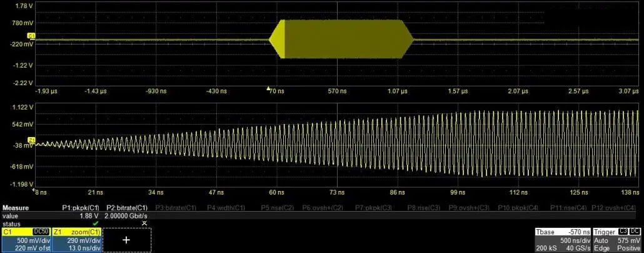The height and width of the screenshot is (253, 644).
Task: Click the C3 trigger source badge
Action: [x=624, y=232]
